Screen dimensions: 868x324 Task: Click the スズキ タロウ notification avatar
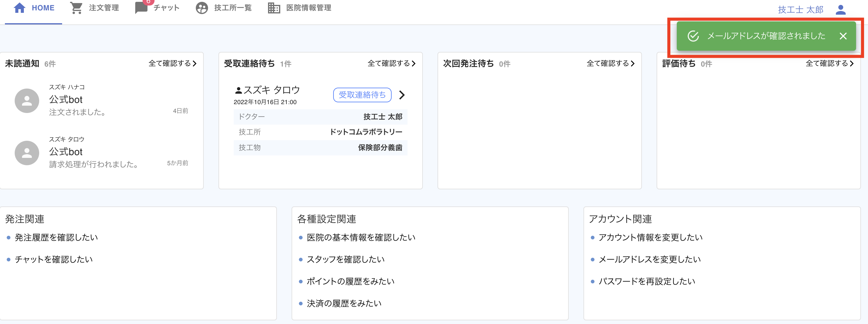27,153
